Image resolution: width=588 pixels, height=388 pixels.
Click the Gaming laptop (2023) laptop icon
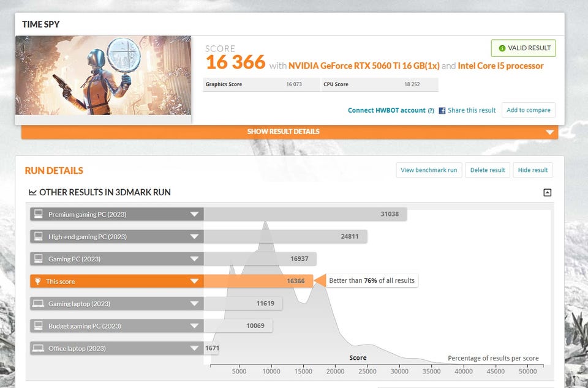point(38,304)
